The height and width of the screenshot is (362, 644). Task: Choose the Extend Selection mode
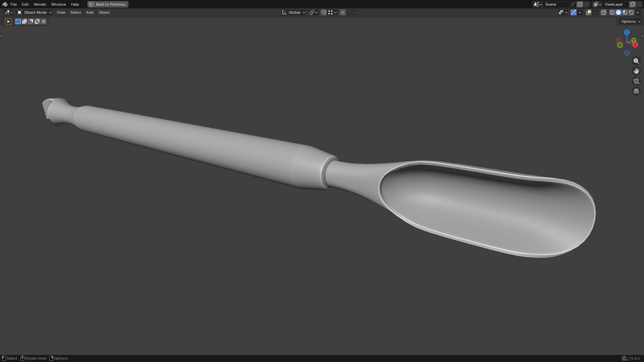[x=24, y=21]
